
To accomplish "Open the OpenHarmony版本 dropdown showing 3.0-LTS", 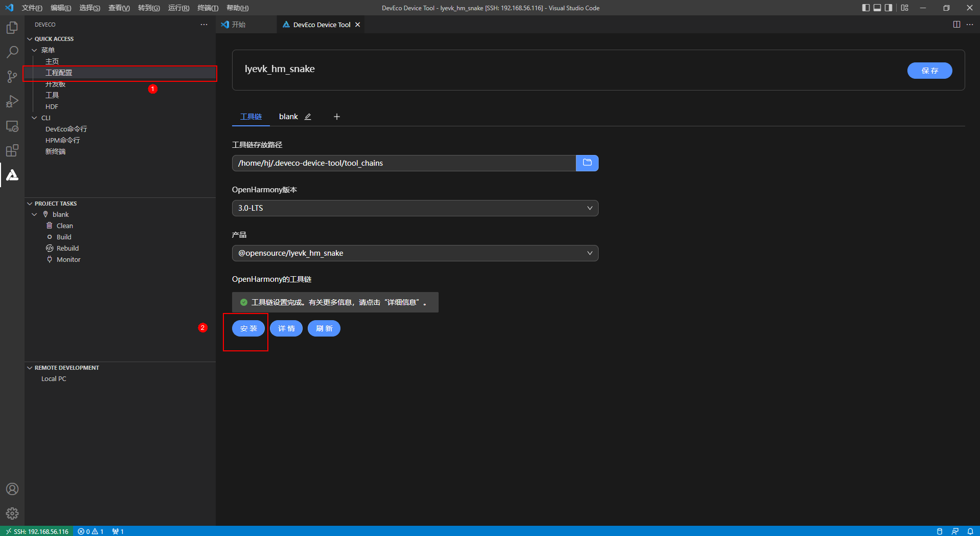I will coord(415,208).
